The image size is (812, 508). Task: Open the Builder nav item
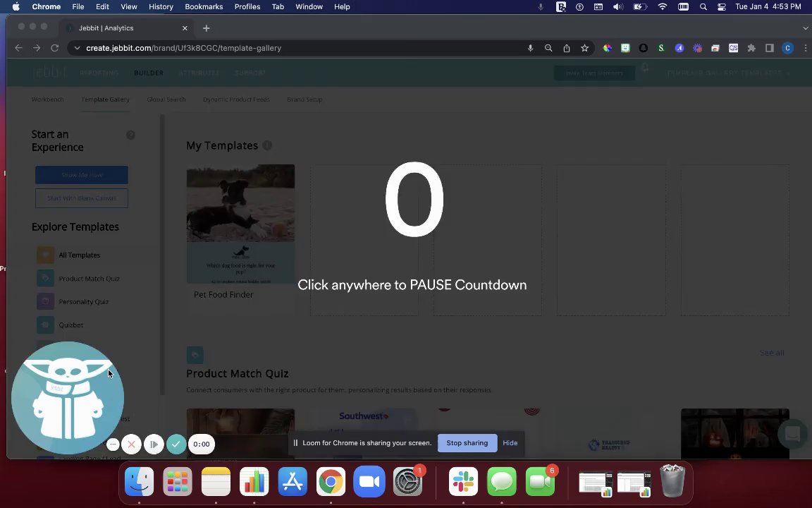tap(149, 73)
